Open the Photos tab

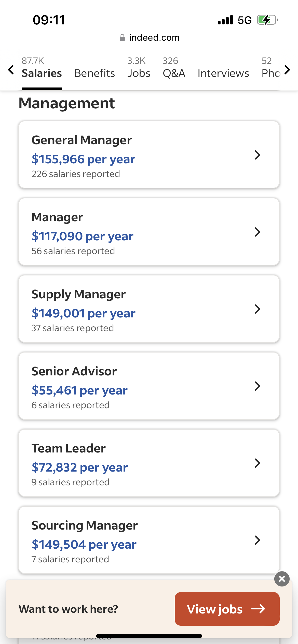271,68
